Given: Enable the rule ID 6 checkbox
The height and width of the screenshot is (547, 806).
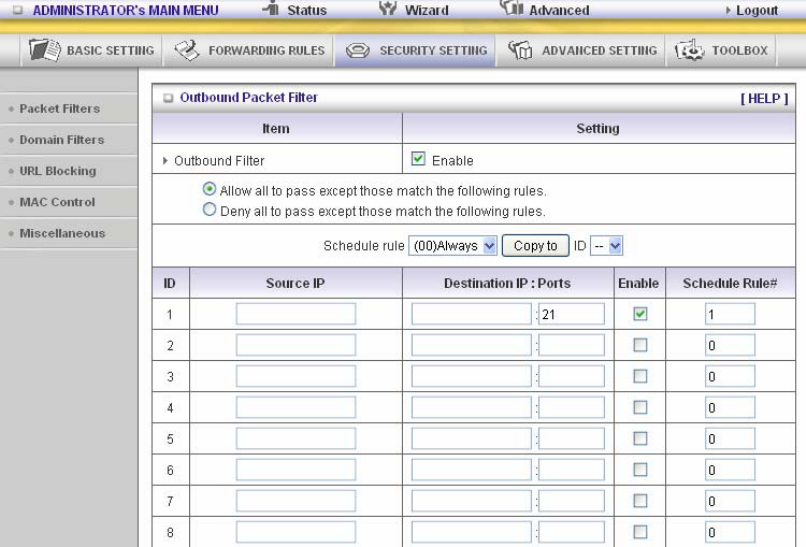Looking at the screenshot, I should pos(640,470).
